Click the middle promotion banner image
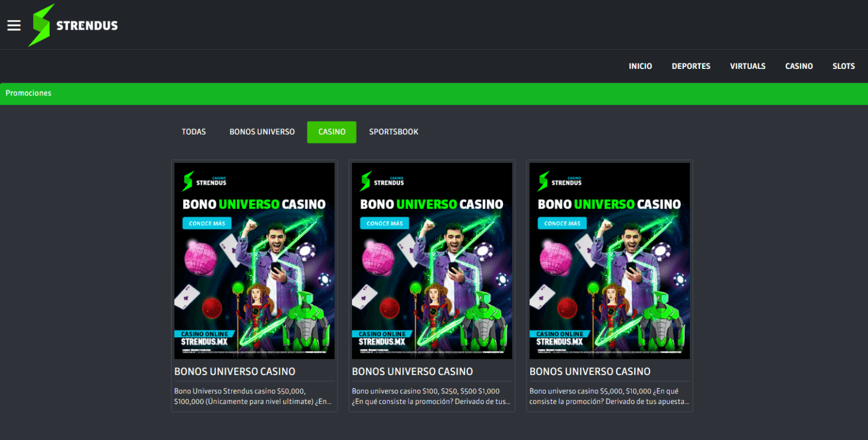 (431, 260)
